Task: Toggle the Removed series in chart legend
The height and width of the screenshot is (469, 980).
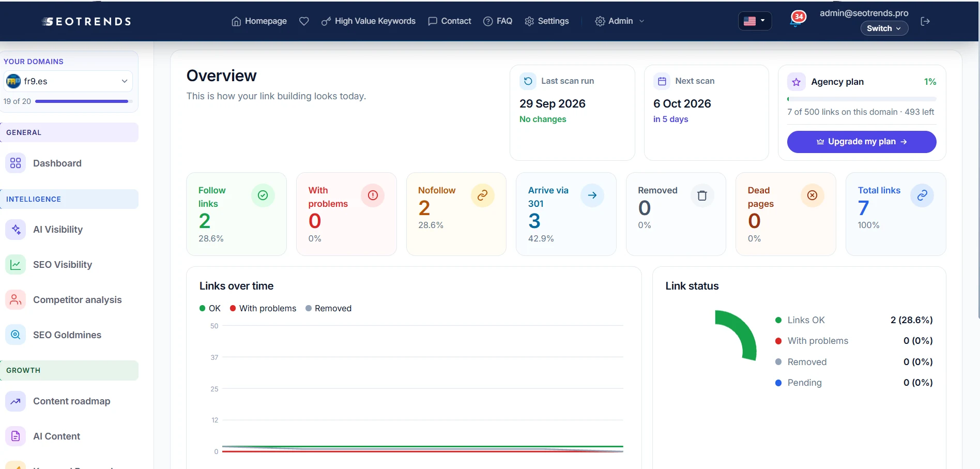Action: 329,308
